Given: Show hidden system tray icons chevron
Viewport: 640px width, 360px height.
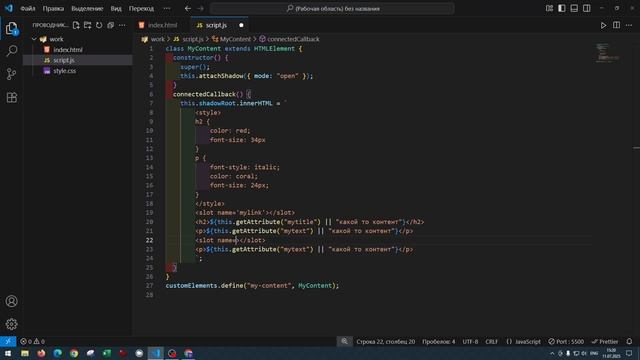Looking at the screenshot, I should tap(552, 353).
